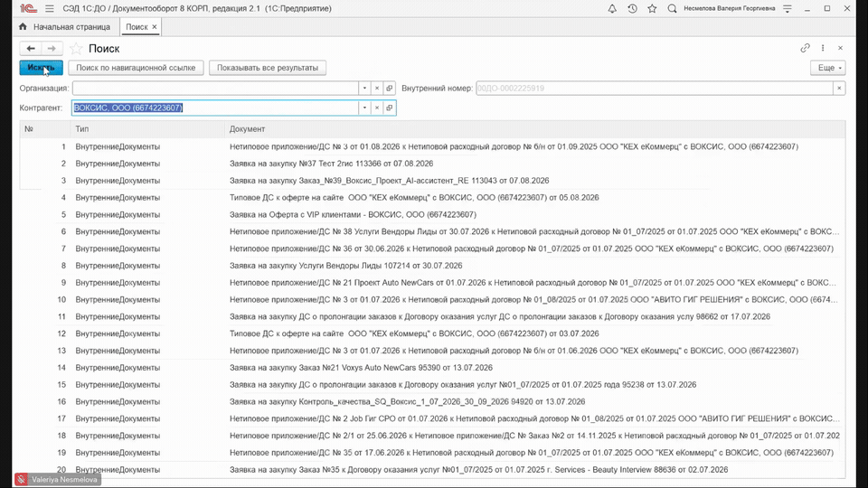
Task: Select row 11 Заявка ДС о пролонгации 98662
Action: tap(432, 316)
